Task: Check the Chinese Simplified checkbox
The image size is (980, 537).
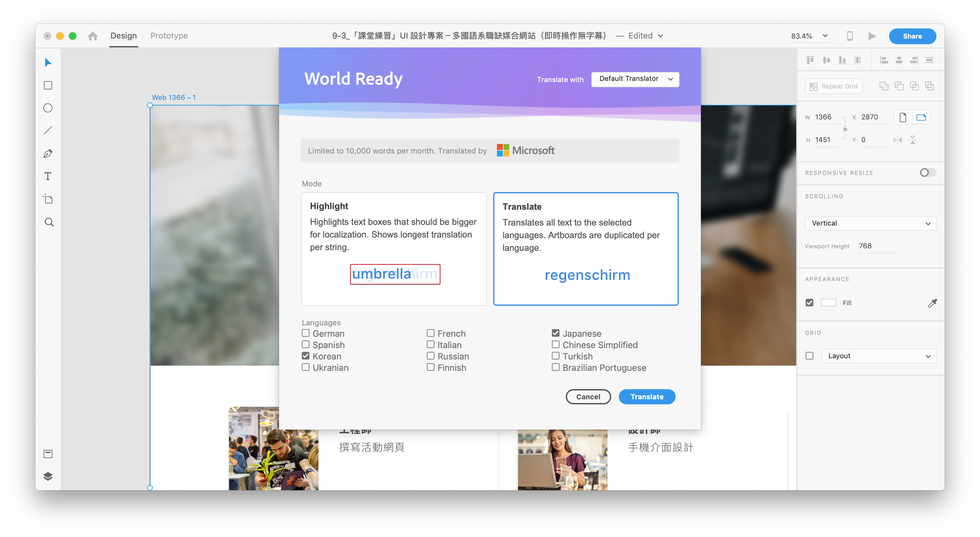Action: click(x=556, y=344)
